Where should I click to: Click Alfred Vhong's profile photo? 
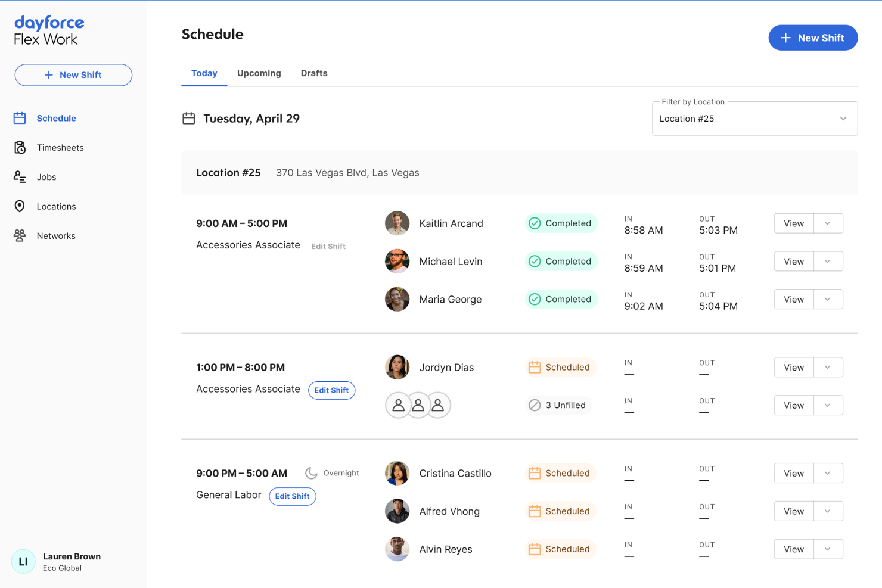397,511
